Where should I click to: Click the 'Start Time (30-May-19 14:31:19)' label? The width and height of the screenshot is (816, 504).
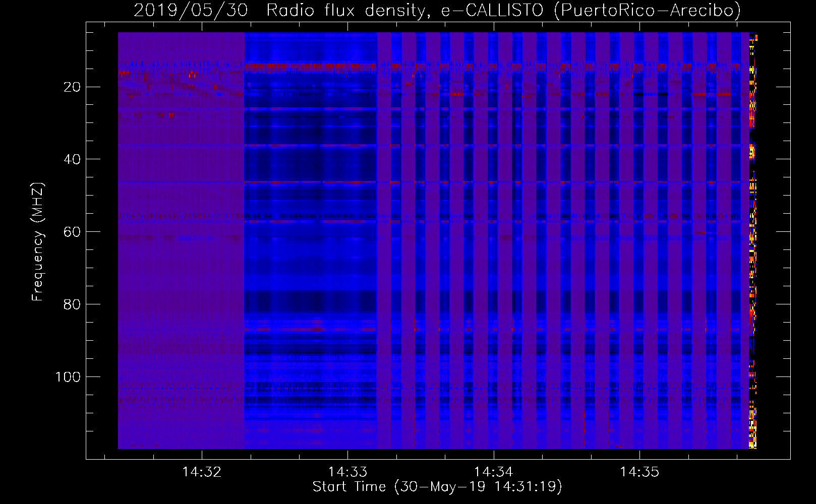coord(437,487)
